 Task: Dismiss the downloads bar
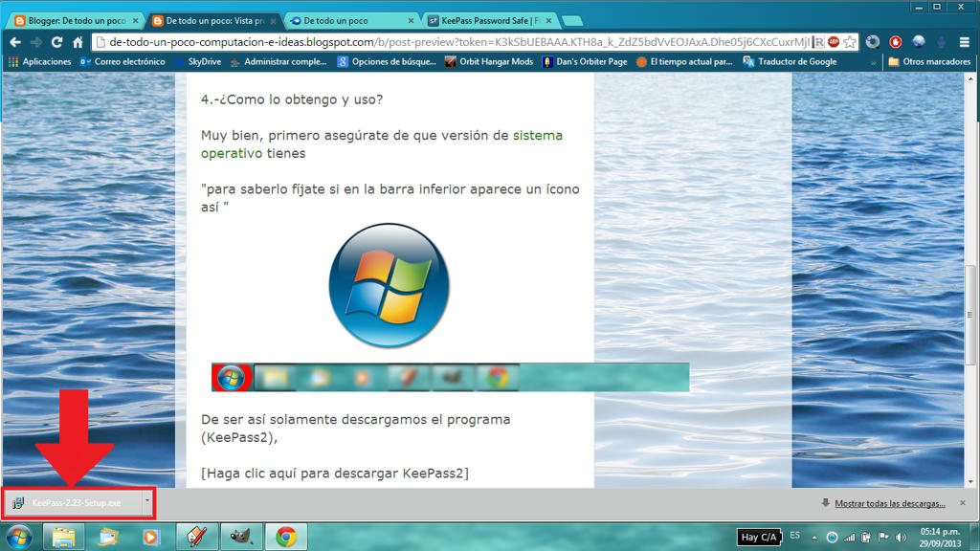[963, 503]
